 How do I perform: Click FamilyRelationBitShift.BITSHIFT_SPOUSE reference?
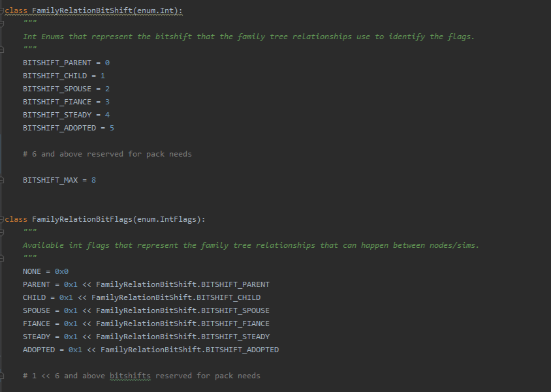[x=182, y=310]
